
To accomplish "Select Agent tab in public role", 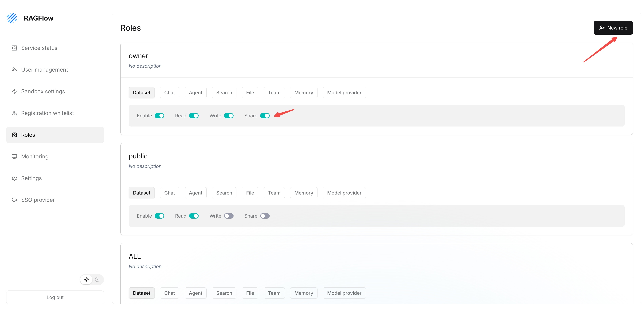I will 196,193.
